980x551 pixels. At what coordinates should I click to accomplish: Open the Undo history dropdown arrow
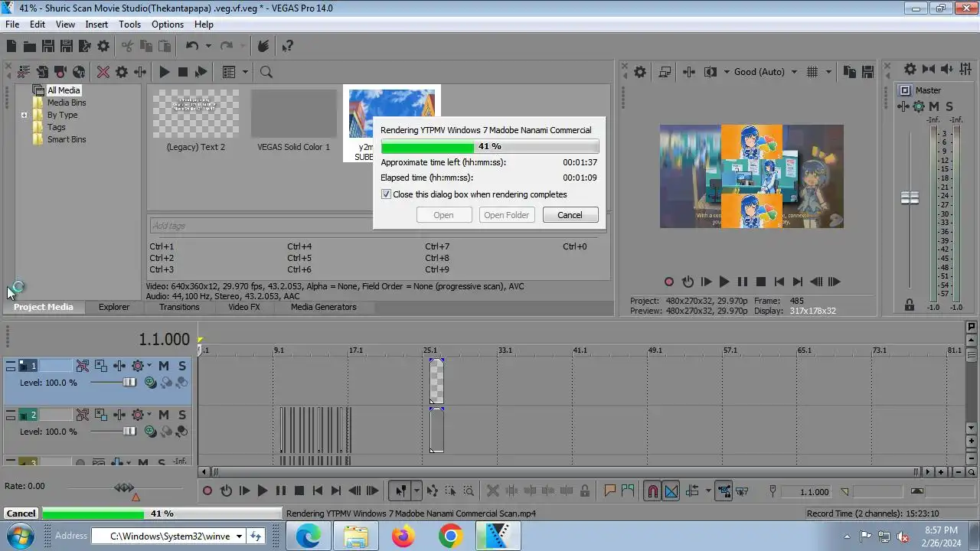tap(208, 46)
